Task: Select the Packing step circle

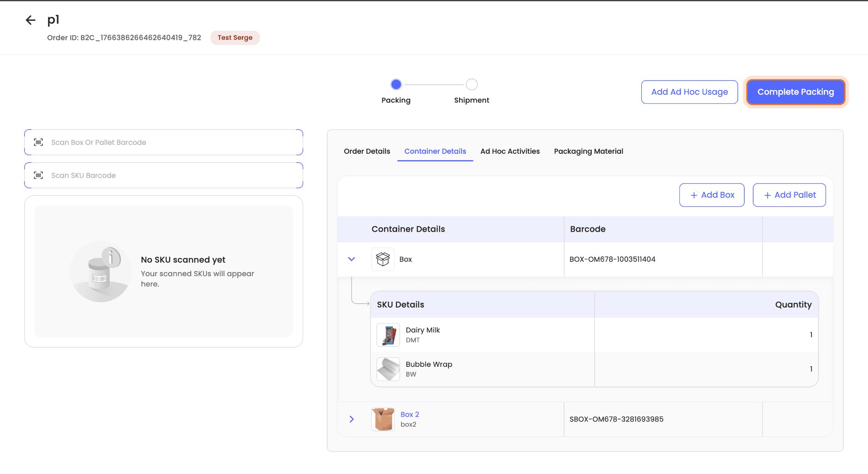Action: coord(396,84)
